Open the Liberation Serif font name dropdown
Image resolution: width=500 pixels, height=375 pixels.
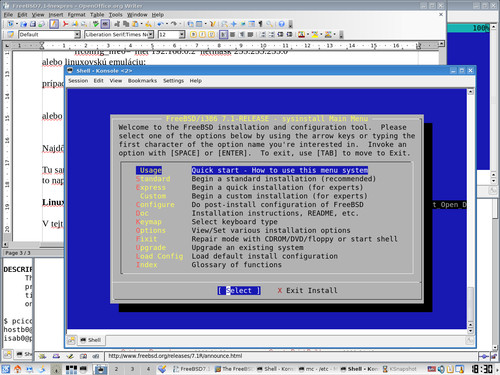tap(151, 34)
